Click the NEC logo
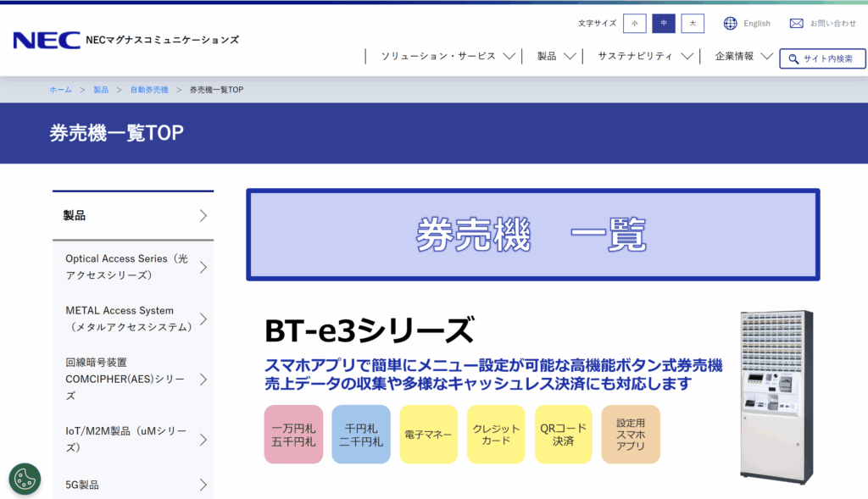The image size is (868, 499). [x=47, y=41]
